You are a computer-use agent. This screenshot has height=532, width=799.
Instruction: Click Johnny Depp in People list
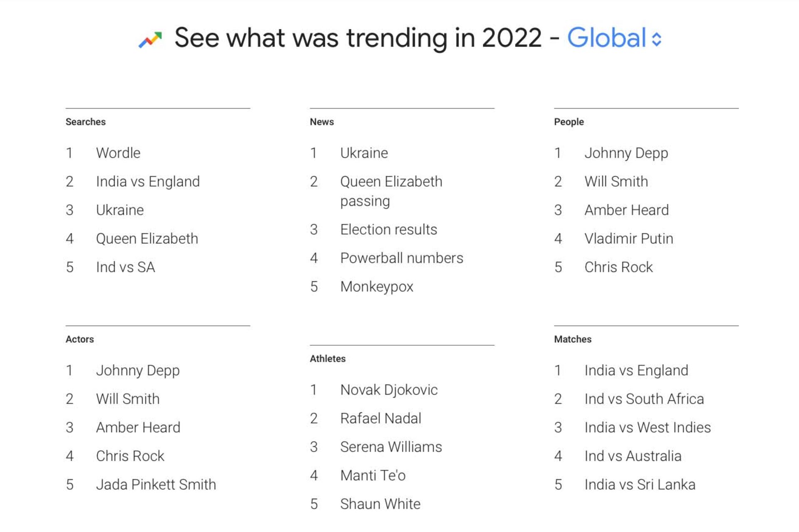coord(626,153)
